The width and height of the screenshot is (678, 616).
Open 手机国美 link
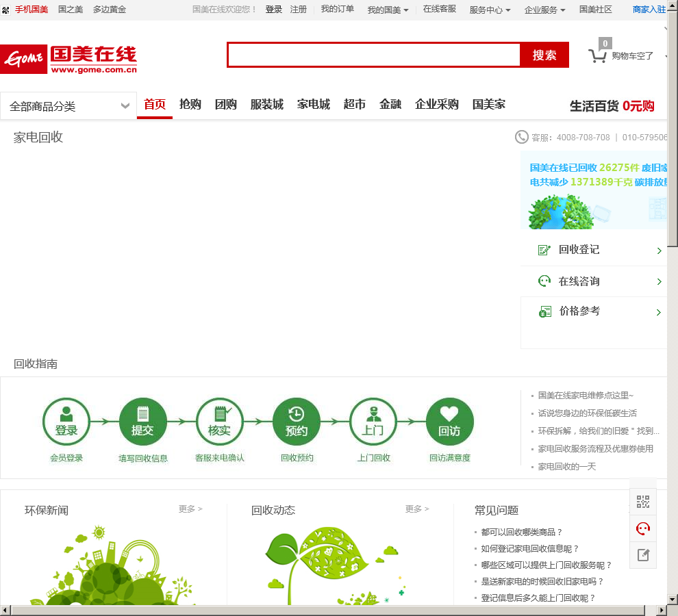click(32, 10)
